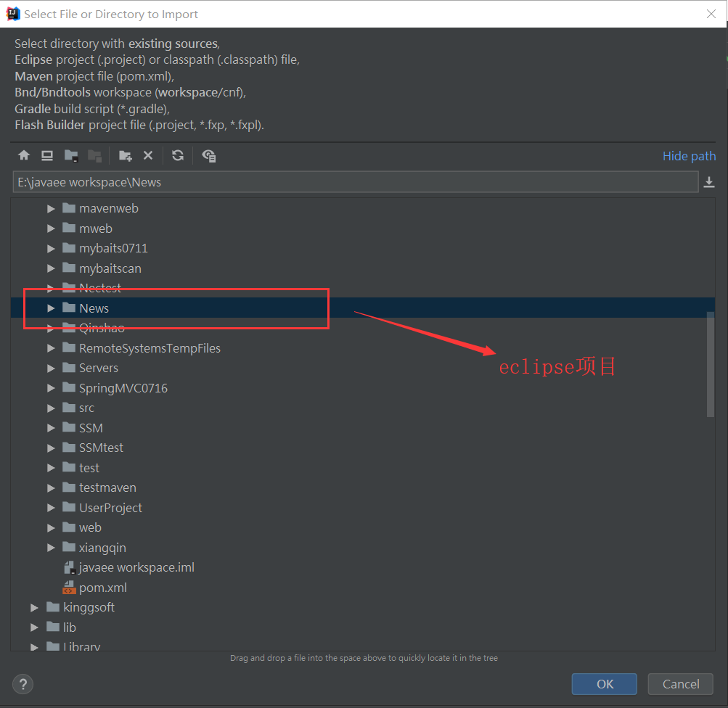Select the mybaitscan folder name

pyautogui.click(x=110, y=268)
